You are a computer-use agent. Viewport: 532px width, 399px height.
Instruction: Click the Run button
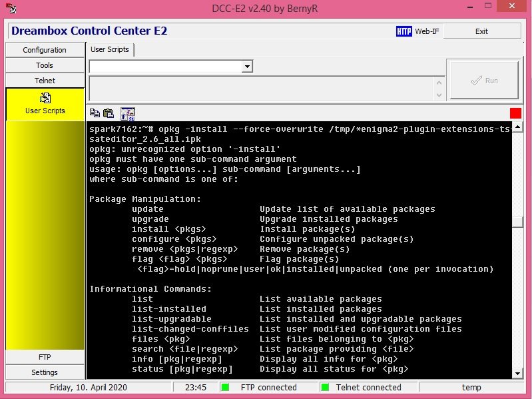point(484,81)
